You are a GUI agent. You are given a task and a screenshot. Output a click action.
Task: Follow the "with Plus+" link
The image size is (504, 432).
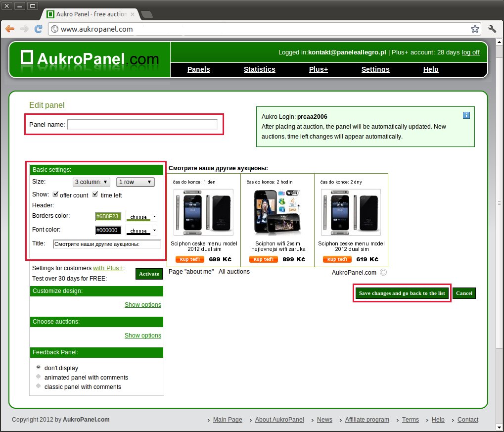tap(108, 268)
